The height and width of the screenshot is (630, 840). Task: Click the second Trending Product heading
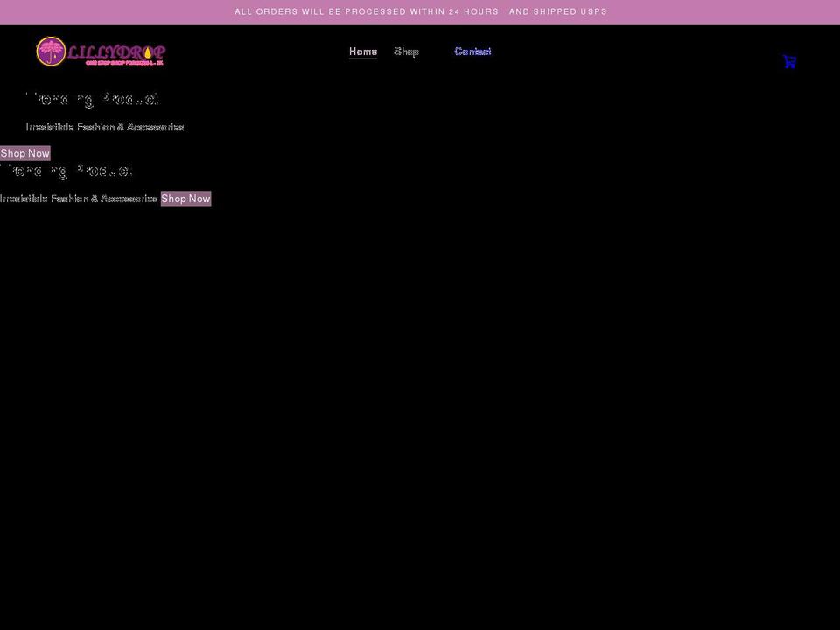66,171
